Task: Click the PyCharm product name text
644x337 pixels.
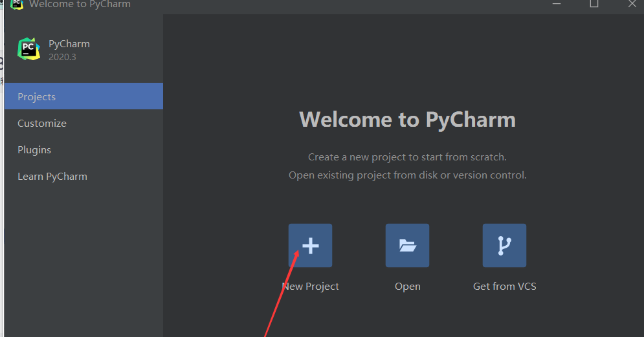Action: (x=69, y=43)
